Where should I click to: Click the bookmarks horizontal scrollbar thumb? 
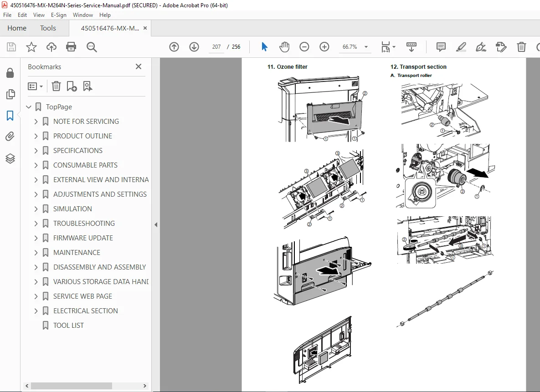pyautogui.click(x=71, y=386)
